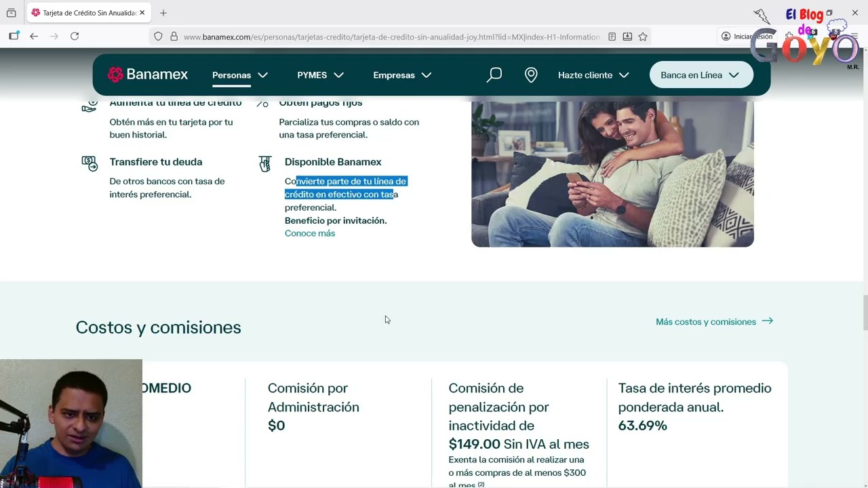Click the couple on sofa image
The image size is (868, 488).
(612, 174)
